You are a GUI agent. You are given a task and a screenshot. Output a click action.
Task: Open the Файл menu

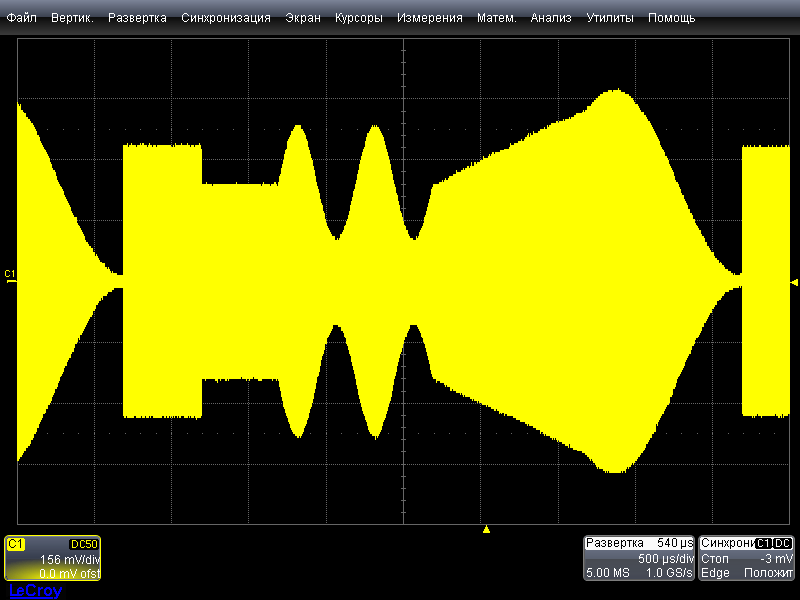[x=22, y=18]
